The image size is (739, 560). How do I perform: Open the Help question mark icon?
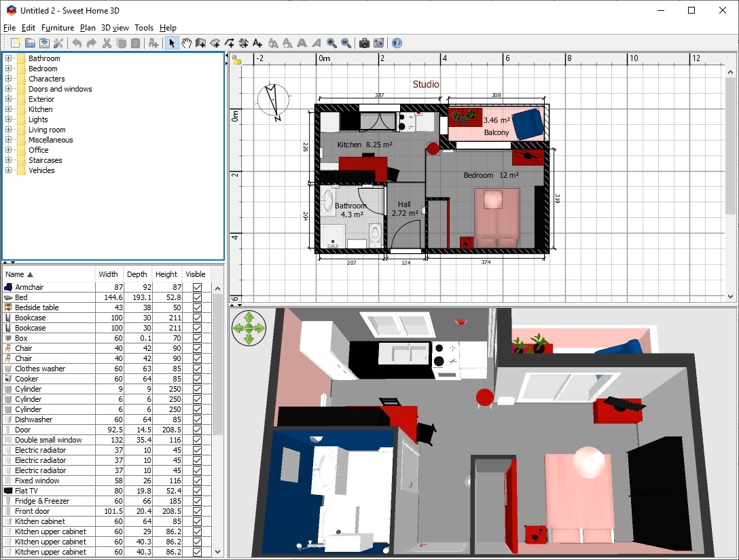point(397,43)
